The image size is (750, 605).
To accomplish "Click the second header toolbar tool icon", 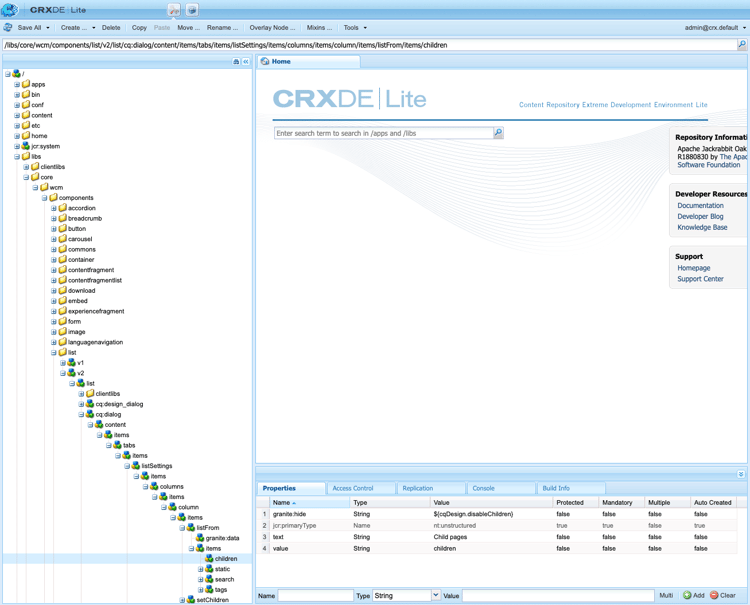I will coord(192,10).
